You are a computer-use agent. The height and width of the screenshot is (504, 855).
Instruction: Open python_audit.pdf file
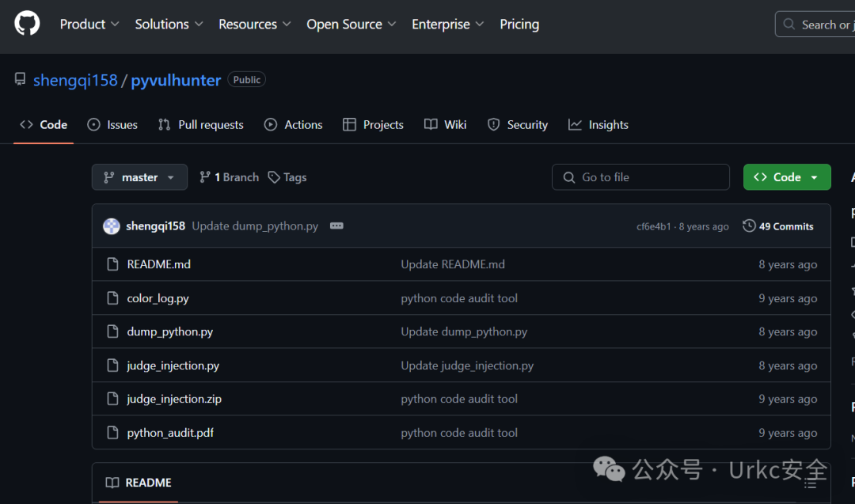coord(170,433)
